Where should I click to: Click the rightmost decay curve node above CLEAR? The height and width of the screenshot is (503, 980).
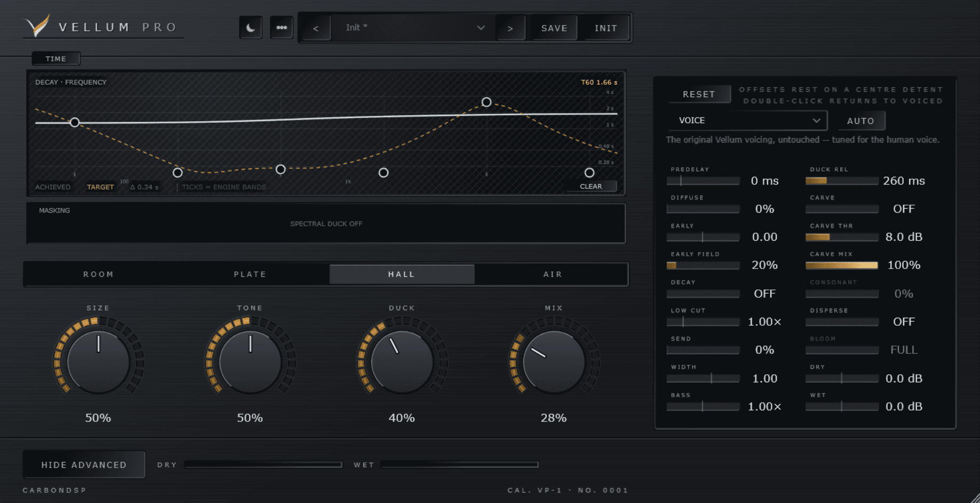click(x=589, y=172)
